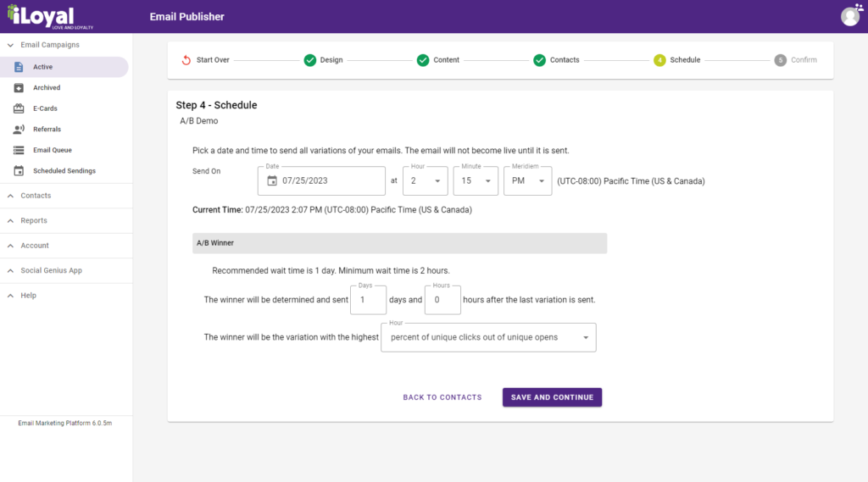Click the Content step checkmark icon
868x482 pixels.
[423, 60]
